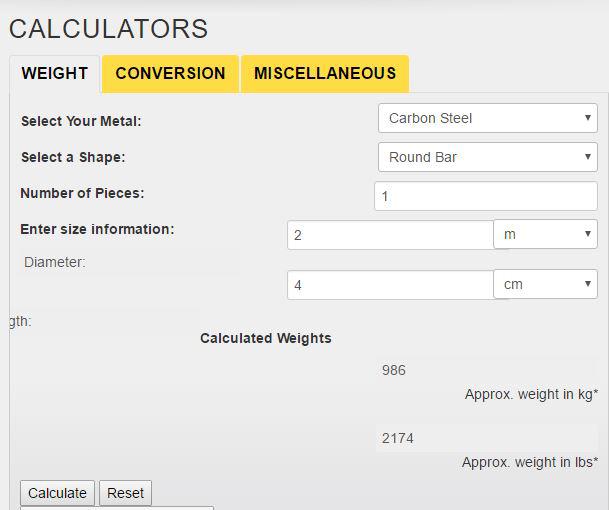This screenshot has height=510, width=609.
Task: Open the 'm' unit dropdown
Action: [545, 234]
